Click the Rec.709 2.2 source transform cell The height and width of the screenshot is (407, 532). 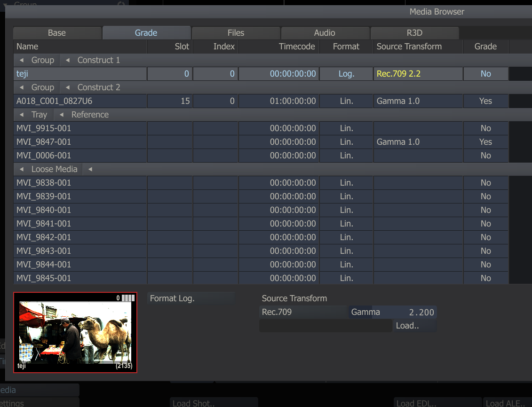click(418, 74)
